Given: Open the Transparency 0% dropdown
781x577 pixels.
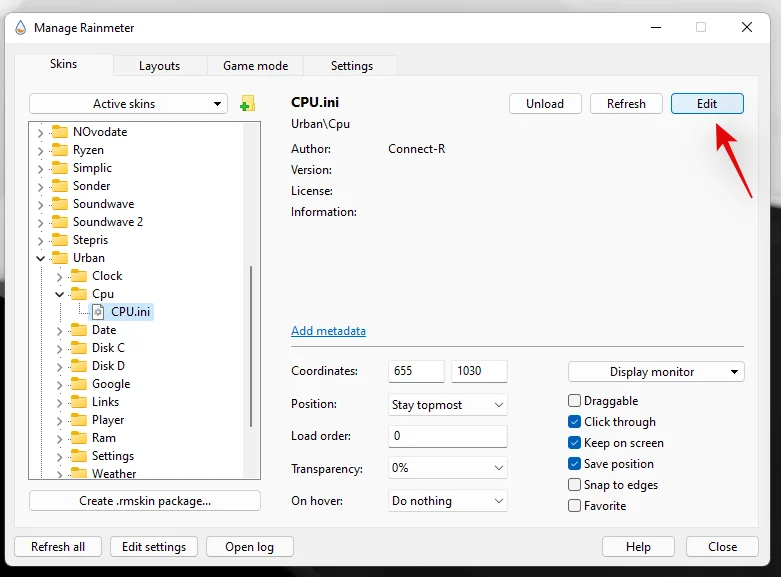Looking at the screenshot, I should click(x=447, y=468).
